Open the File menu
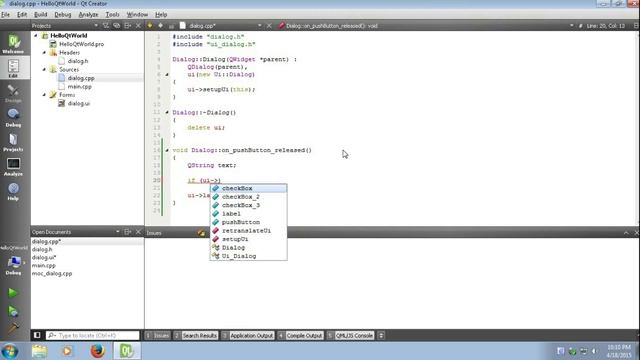 coord(6,15)
